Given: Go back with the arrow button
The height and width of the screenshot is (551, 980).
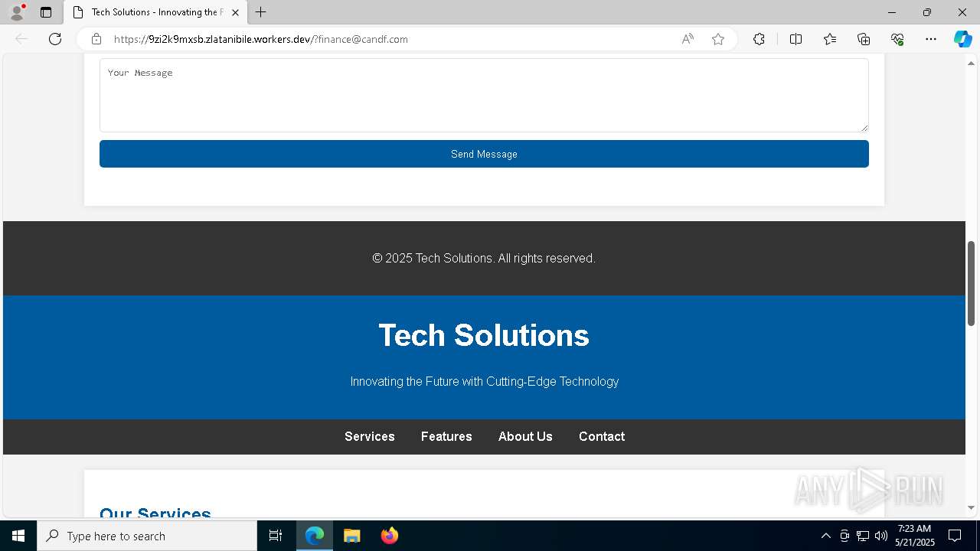Looking at the screenshot, I should coord(21,39).
